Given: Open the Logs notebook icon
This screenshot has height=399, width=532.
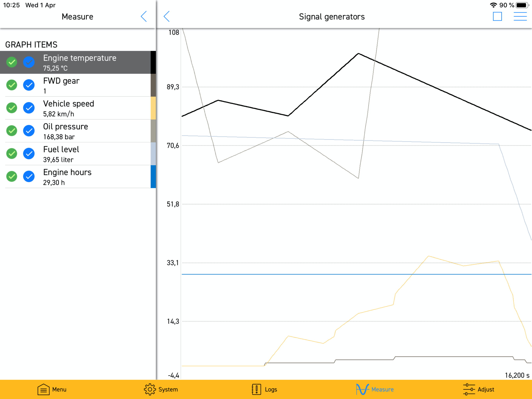Looking at the screenshot, I should coord(256,389).
